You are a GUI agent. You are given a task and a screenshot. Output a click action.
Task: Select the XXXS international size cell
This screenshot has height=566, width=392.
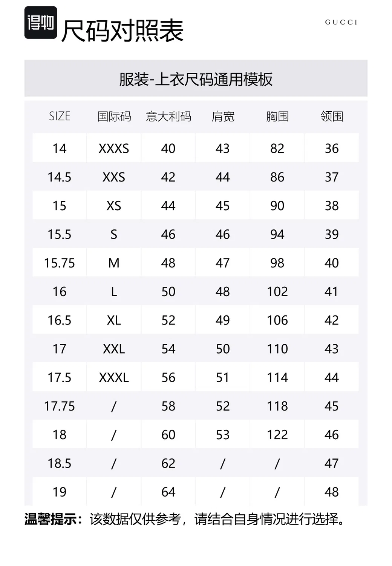point(114,148)
